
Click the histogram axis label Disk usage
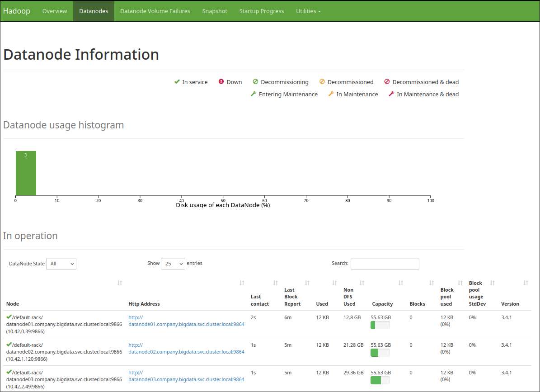(x=223, y=205)
